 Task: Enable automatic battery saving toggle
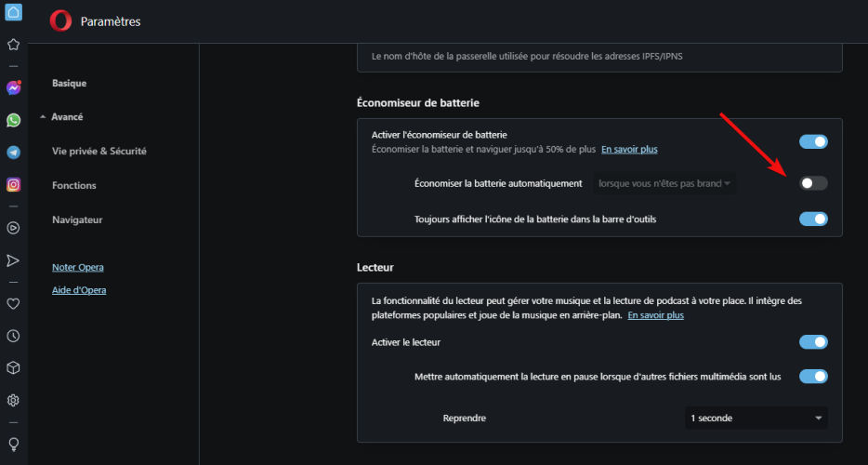coord(813,183)
